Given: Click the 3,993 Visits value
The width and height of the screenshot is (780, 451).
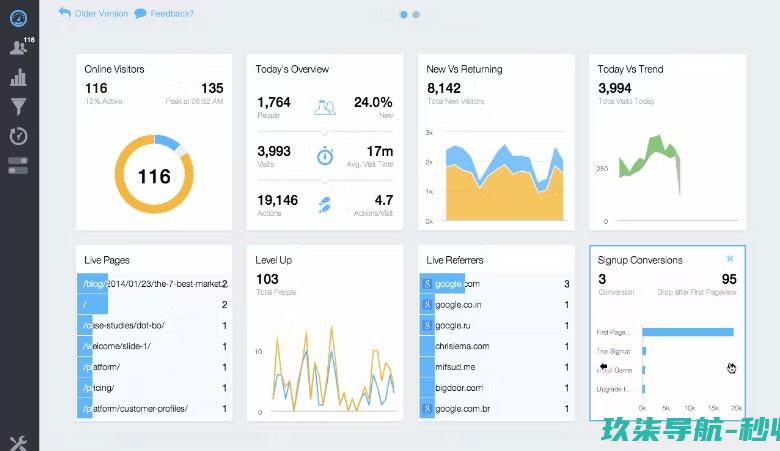Looking at the screenshot, I should [274, 151].
